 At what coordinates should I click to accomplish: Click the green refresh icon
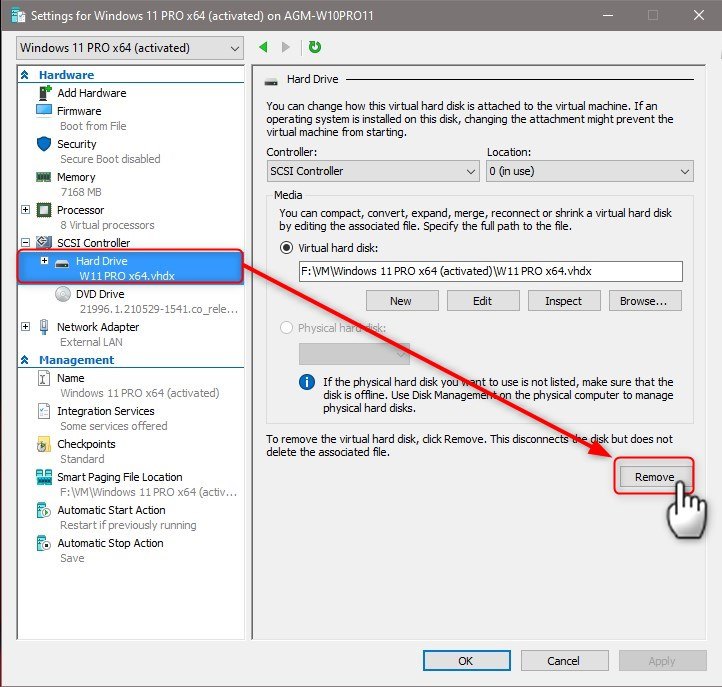315,47
